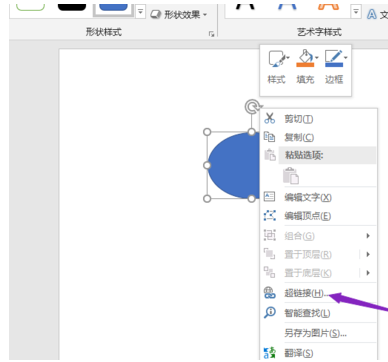Open the dropdown arrow beside the 边框 icon
The width and height of the screenshot is (388, 362).
[346, 58]
